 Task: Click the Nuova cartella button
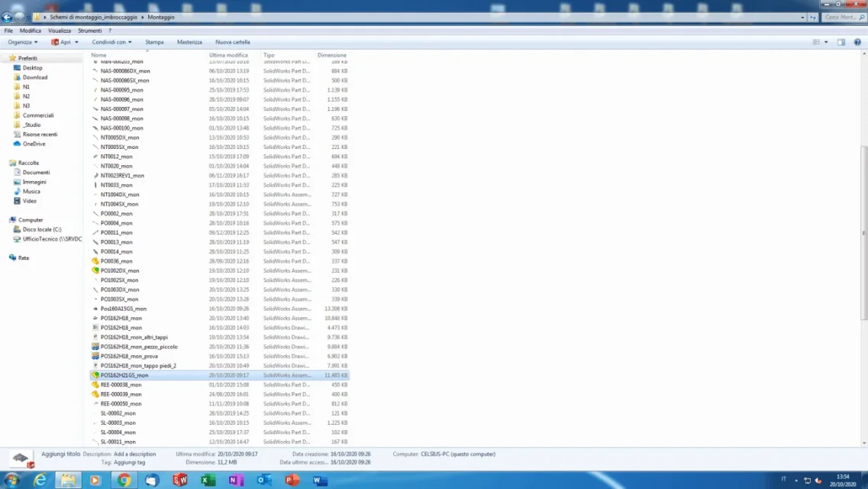pyautogui.click(x=233, y=42)
